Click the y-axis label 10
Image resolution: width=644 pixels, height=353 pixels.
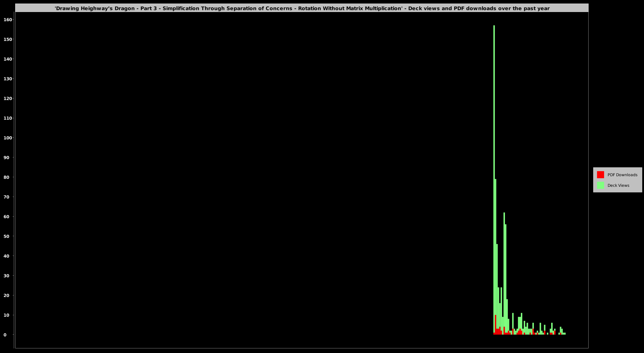[x=6, y=315]
